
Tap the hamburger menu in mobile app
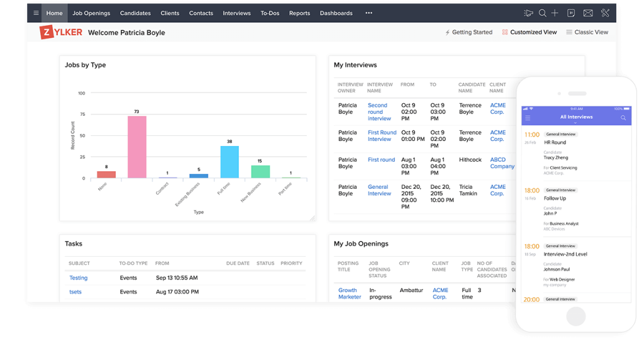528,118
